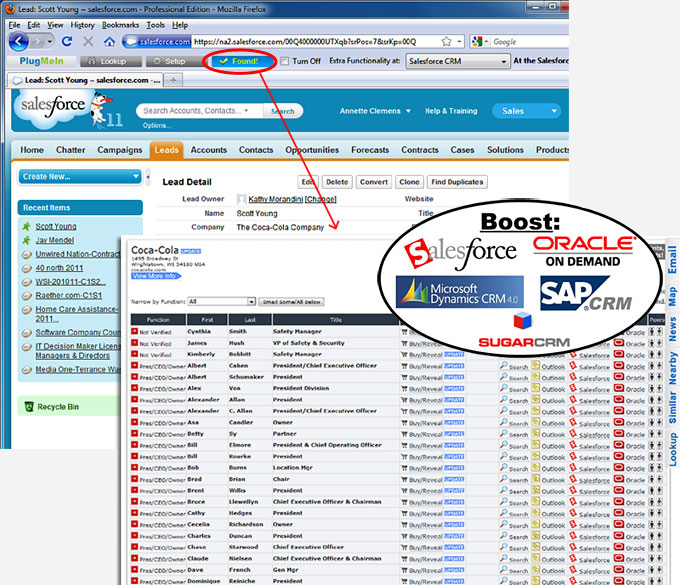Open the Kathy Morandini owner link

275,199
